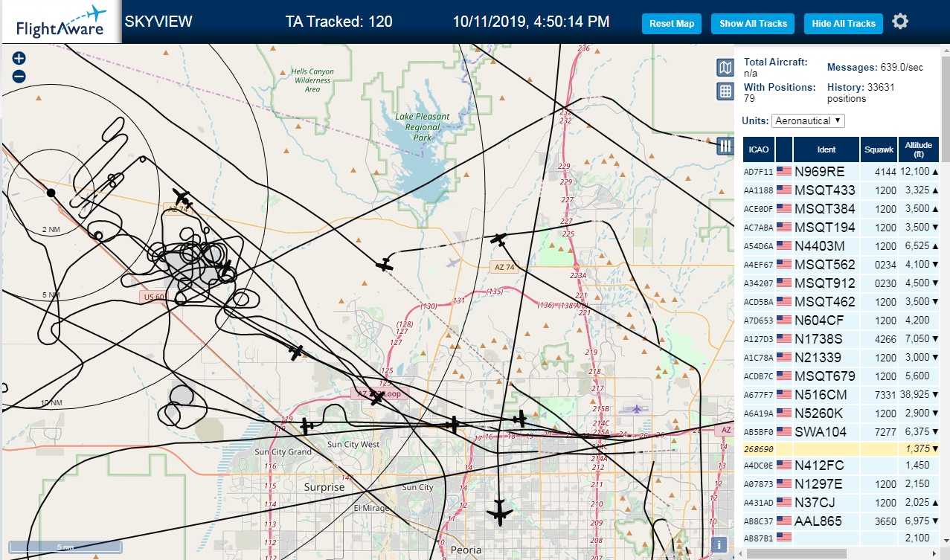
Task: Click the US flag in the N969RE row
Action: (x=783, y=171)
